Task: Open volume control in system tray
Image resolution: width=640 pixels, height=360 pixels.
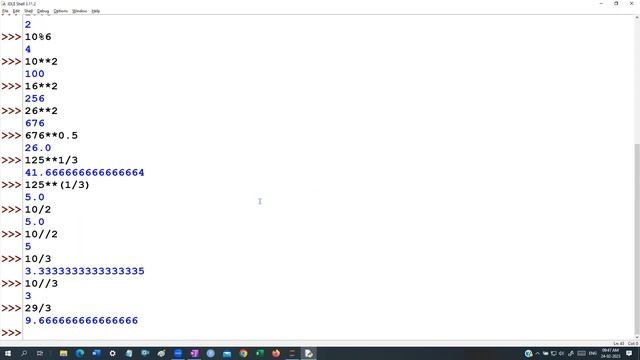Action: pyautogui.click(x=561, y=353)
